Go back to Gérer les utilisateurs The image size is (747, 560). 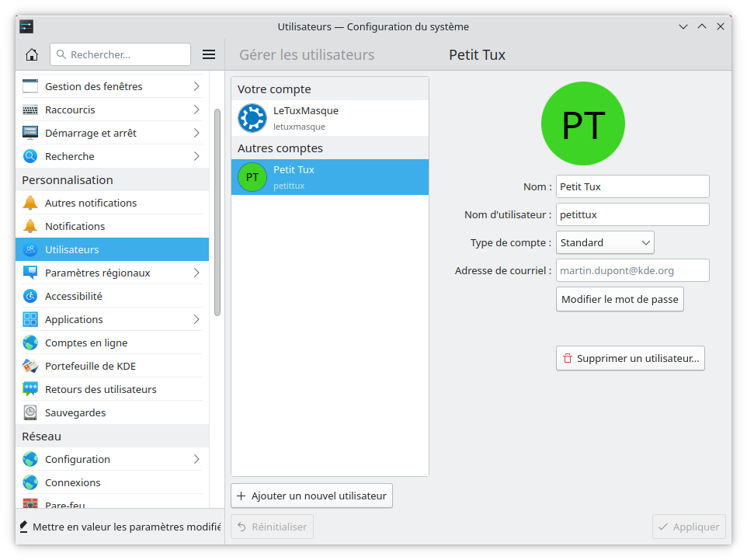(307, 55)
